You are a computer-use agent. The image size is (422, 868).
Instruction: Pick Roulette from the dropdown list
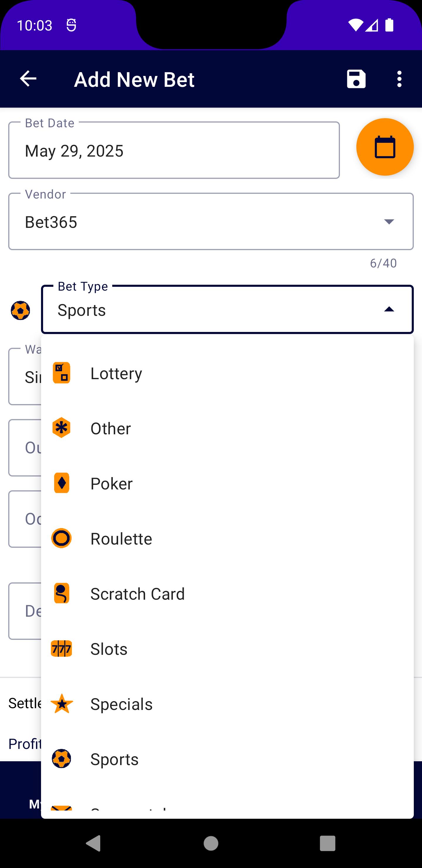coord(227,538)
